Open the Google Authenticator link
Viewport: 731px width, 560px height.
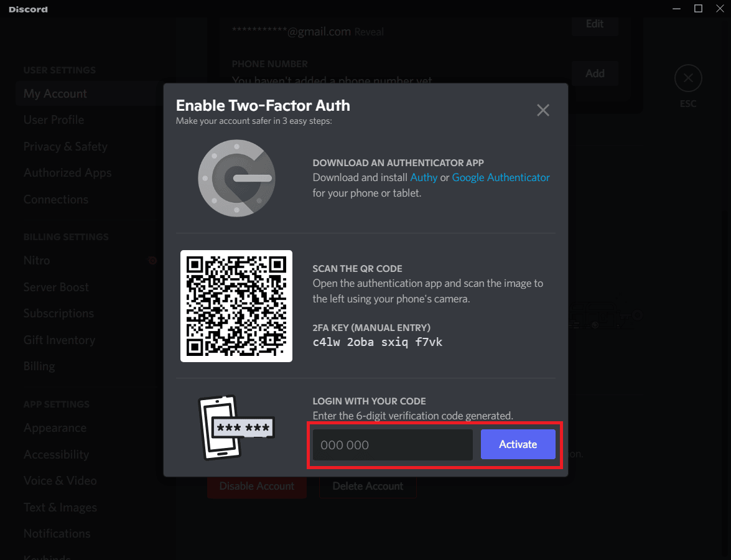click(x=501, y=178)
